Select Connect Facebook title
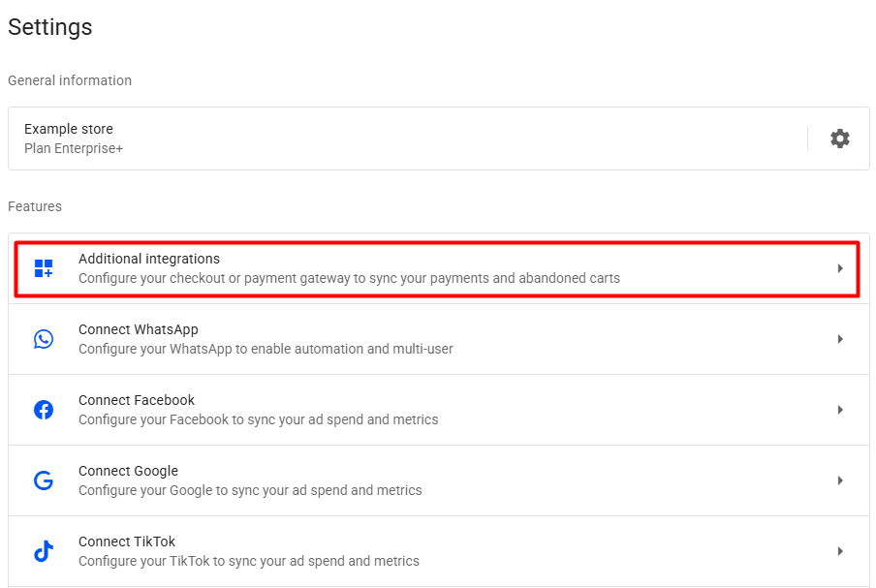 tap(137, 400)
